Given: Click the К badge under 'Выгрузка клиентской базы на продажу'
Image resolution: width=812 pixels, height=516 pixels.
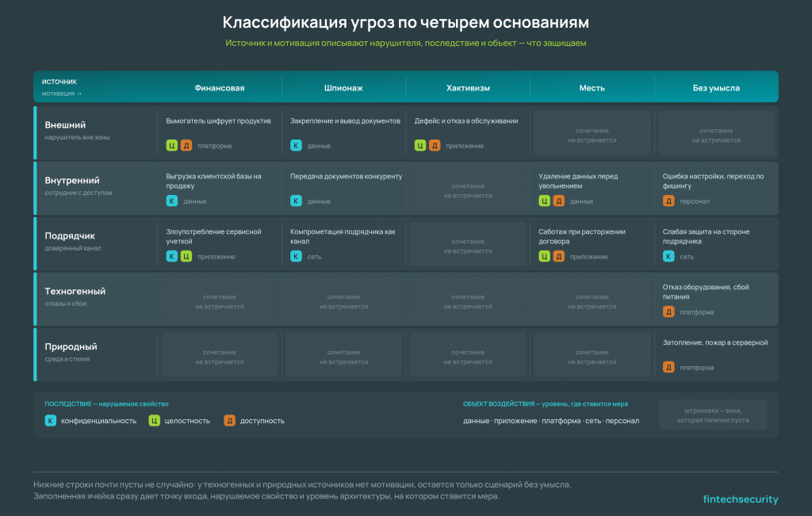Looking at the screenshot, I should coord(172,201).
